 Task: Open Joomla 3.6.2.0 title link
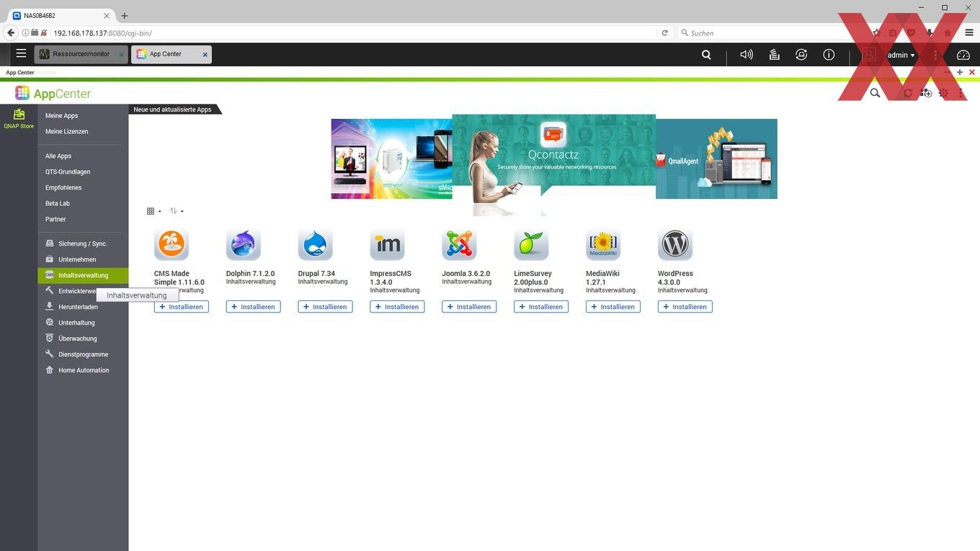pos(466,274)
